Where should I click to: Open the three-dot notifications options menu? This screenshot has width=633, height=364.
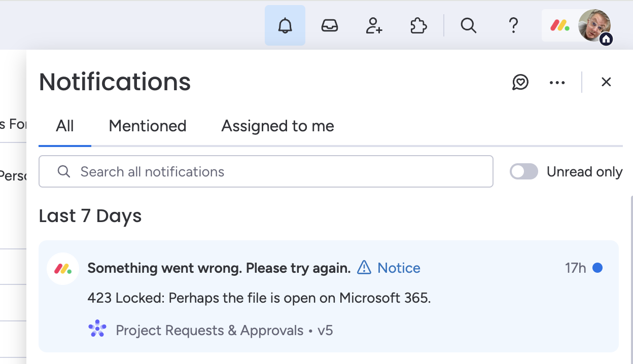(x=557, y=82)
